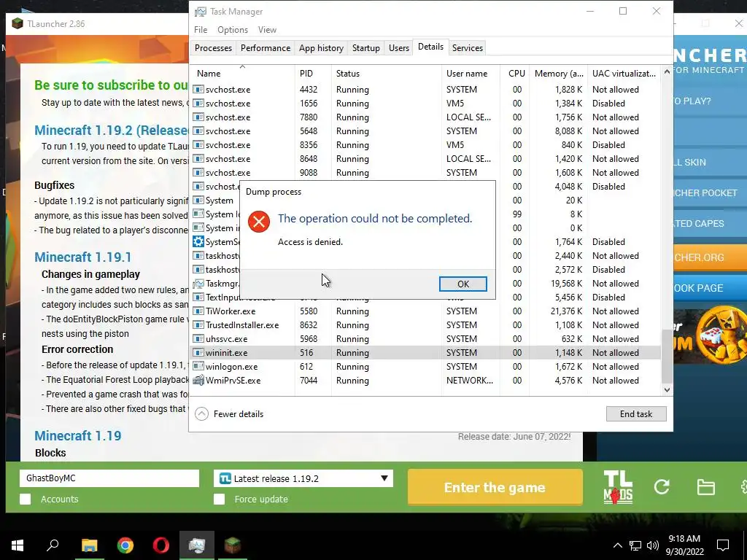This screenshot has height=560, width=747.
Task: Select the uhssvc.exe process row
Action: click(x=426, y=339)
